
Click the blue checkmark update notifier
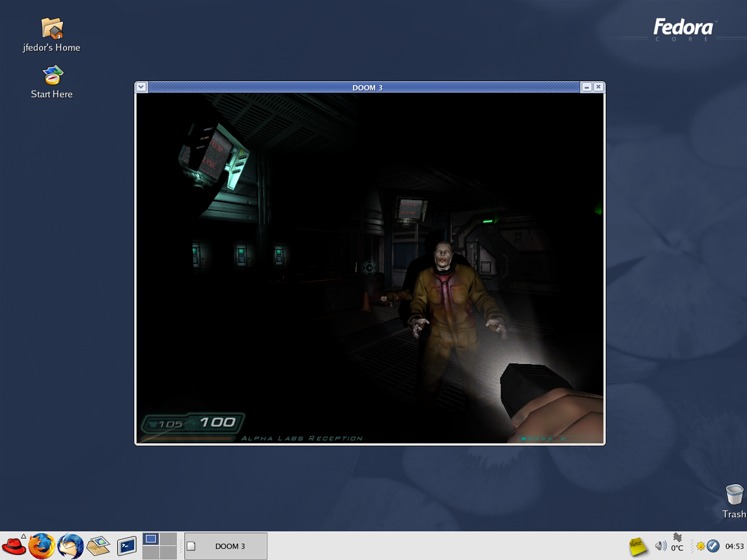(713, 546)
